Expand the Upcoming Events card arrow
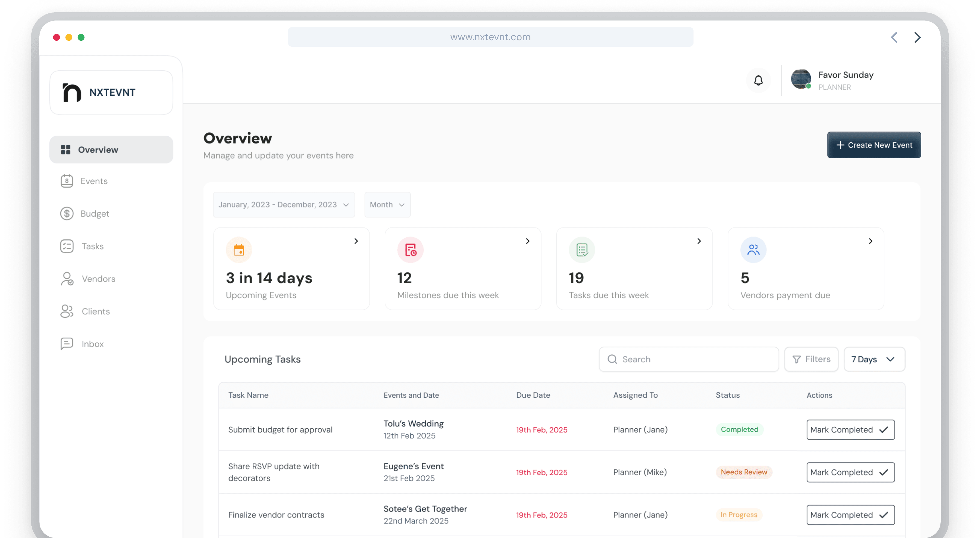 (x=356, y=241)
